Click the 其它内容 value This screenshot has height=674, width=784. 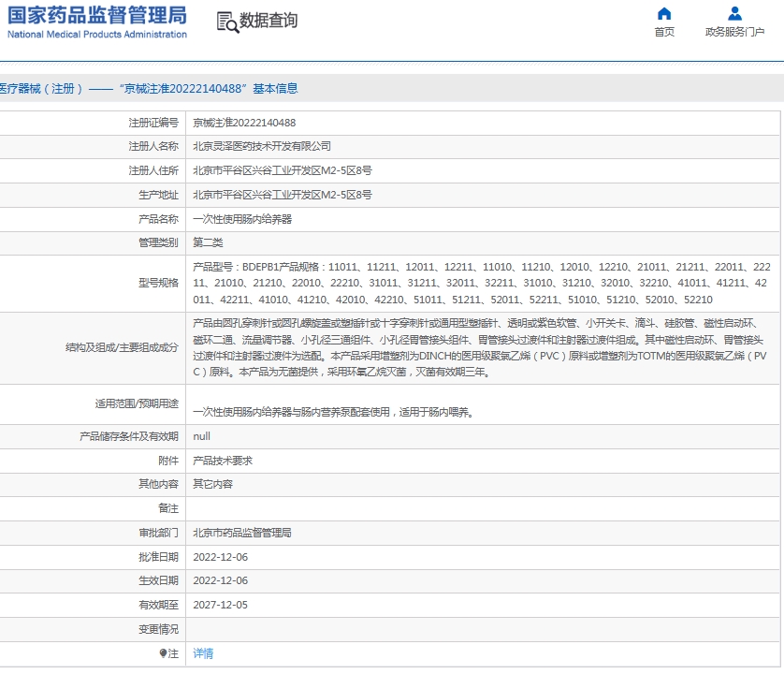213,484
